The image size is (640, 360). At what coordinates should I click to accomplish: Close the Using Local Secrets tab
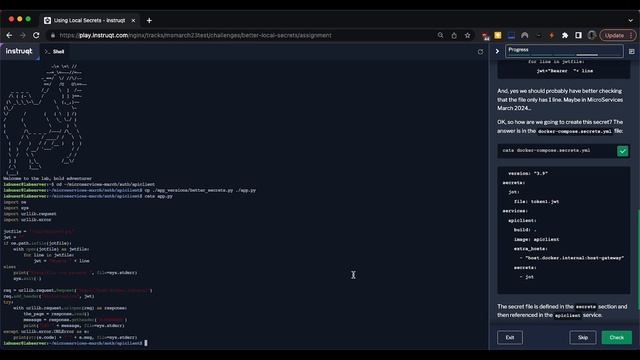pyautogui.click(x=133, y=20)
